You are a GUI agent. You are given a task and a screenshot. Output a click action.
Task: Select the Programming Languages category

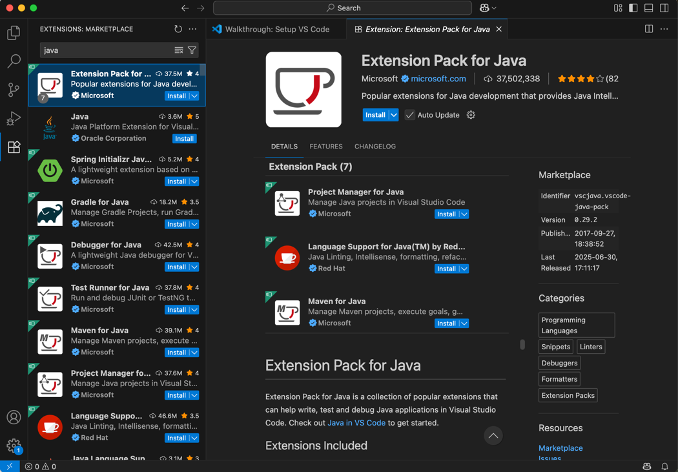(x=576, y=325)
